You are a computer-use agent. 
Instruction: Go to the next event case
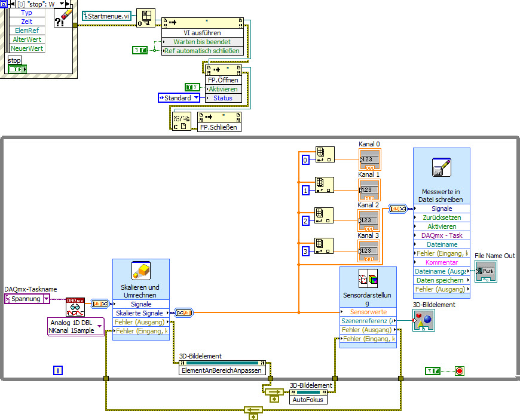tap(68, 4)
